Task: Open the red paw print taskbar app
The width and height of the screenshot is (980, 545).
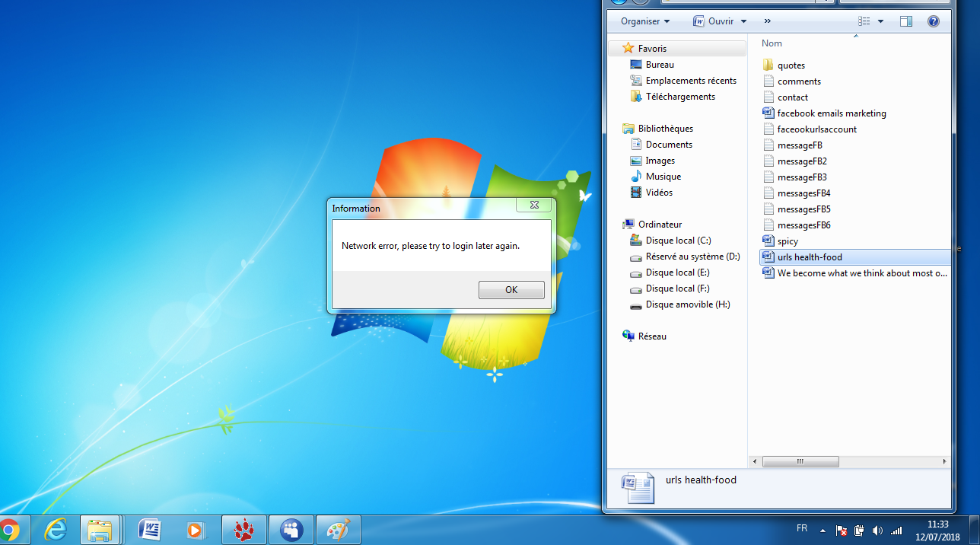Action: (x=243, y=530)
